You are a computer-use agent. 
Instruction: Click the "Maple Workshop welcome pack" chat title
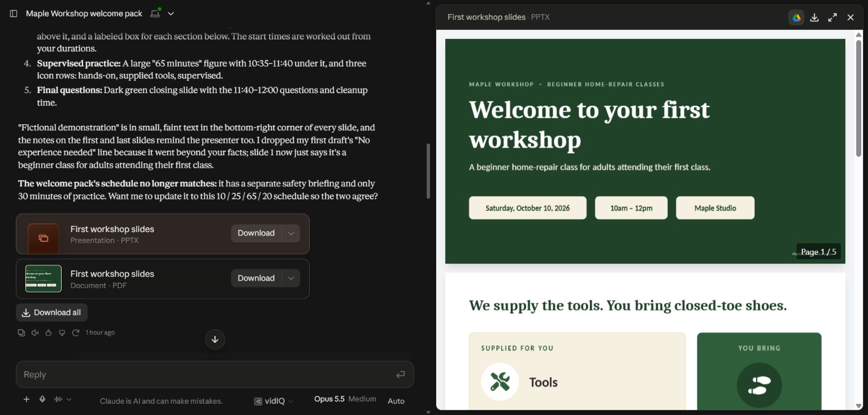[84, 14]
